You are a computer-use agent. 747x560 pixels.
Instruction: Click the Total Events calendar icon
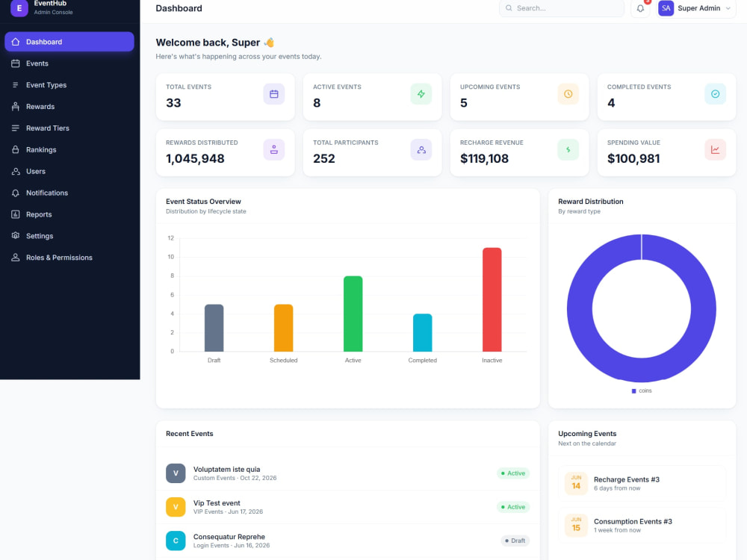coord(274,94)
